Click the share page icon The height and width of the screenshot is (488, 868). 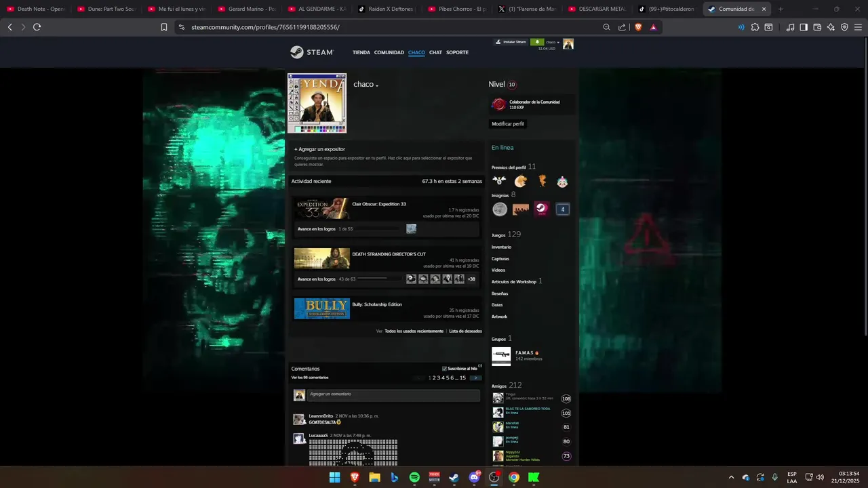coord(622,27)
